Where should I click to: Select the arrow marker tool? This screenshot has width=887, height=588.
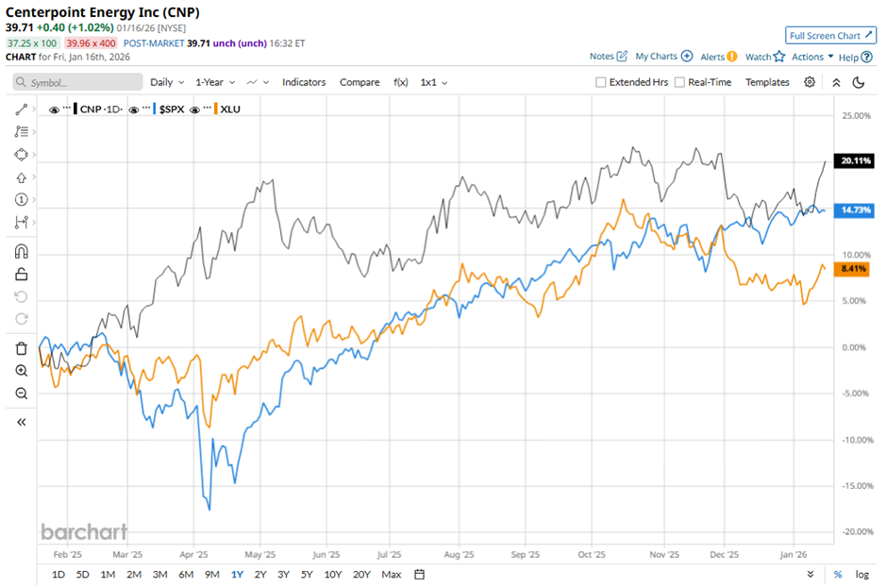[x=21, y=177]
